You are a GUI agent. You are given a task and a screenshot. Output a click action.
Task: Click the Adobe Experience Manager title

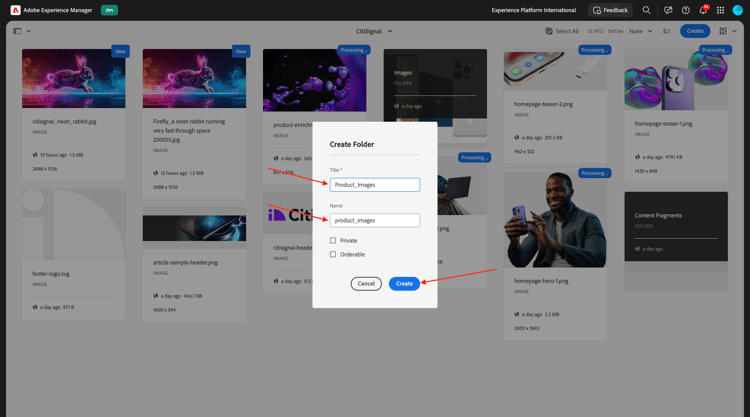point(58,10)
